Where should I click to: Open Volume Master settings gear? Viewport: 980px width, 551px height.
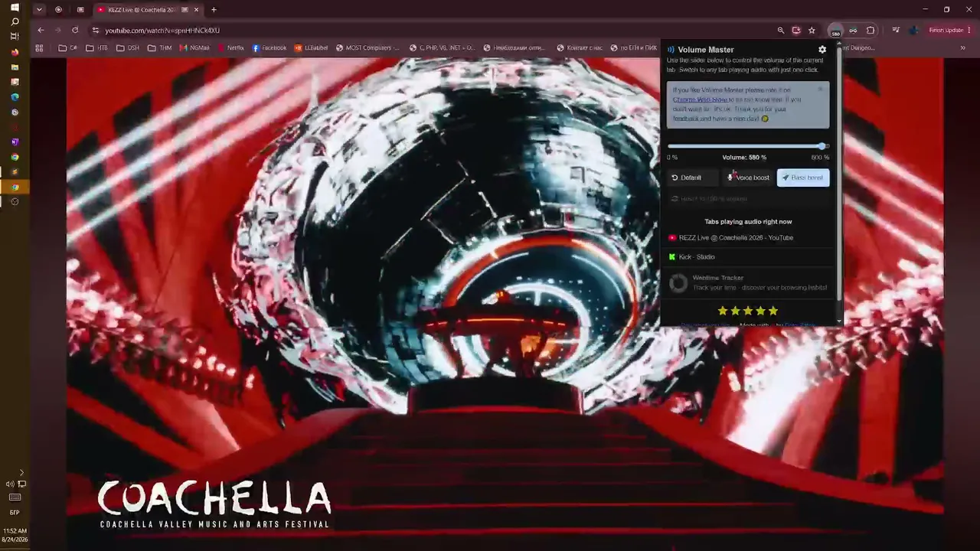(822, 50)
